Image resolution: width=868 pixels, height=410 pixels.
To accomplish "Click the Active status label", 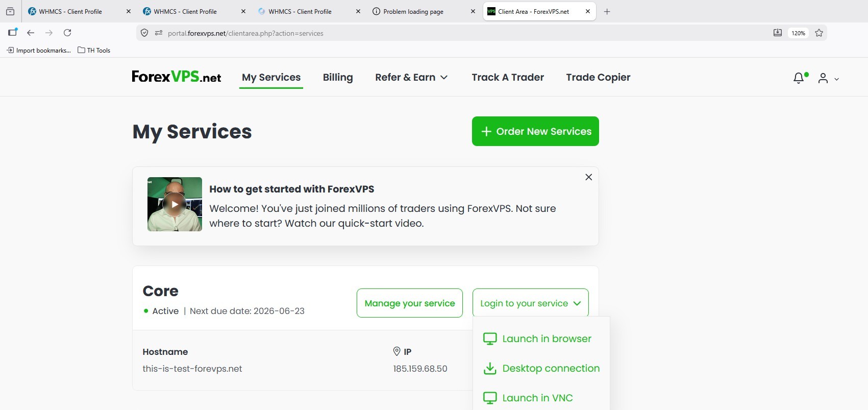I will coord(165,311).
